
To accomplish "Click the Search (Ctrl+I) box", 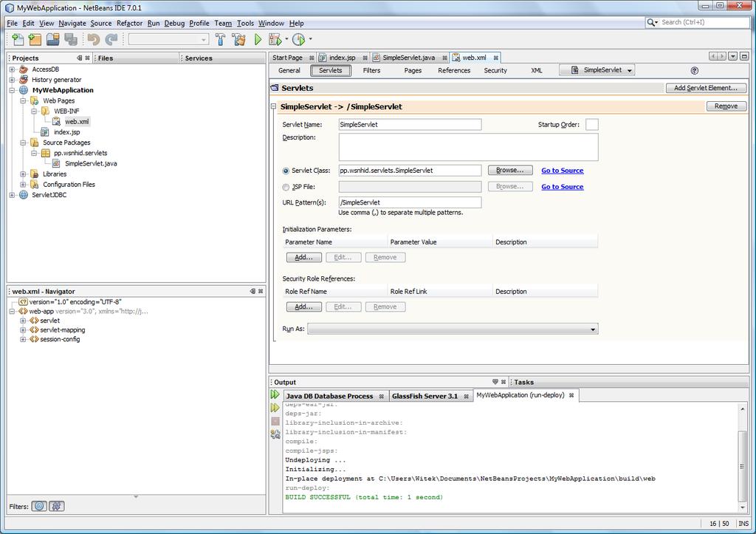I will (698, 22).
